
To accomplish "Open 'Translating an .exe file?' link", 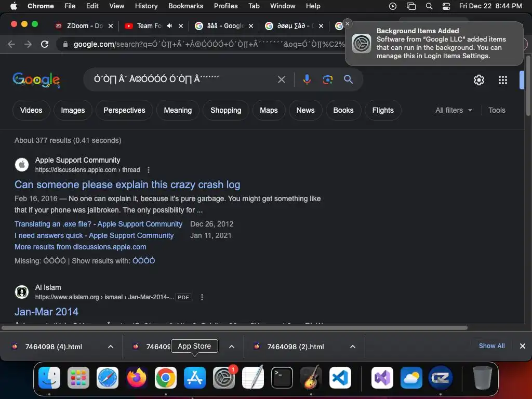I will point(98,224).
